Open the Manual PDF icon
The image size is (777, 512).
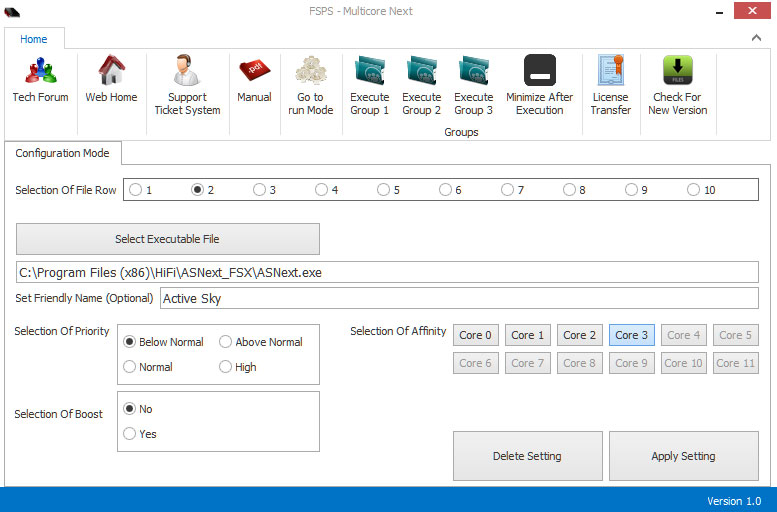coord(254,72)
